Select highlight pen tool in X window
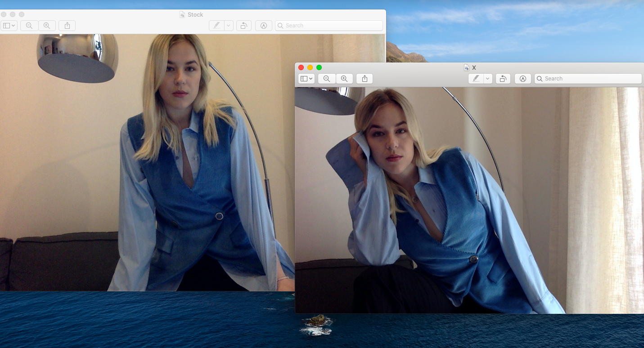 tap(476, 79)
